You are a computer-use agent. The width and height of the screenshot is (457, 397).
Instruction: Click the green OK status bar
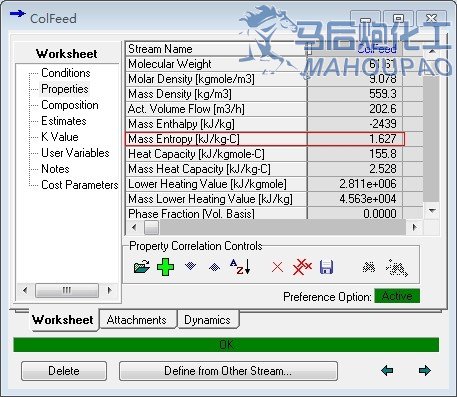[226, 344]
